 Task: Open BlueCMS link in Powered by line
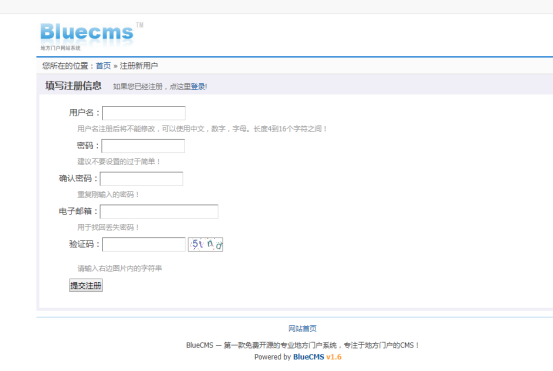[309, 357]
